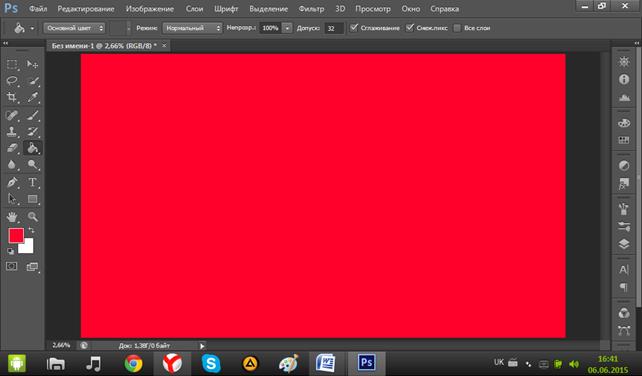The width and height of the screenshot is (642, 376).
Task: Open the opacity slider dropdown arrow
Action: pos(287,28)
